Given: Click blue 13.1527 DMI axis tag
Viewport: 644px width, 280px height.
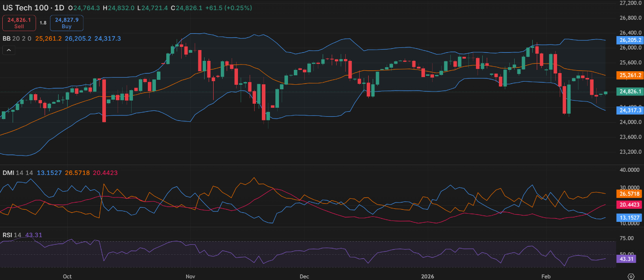Looking at the screenshot, I should (630, 218).
